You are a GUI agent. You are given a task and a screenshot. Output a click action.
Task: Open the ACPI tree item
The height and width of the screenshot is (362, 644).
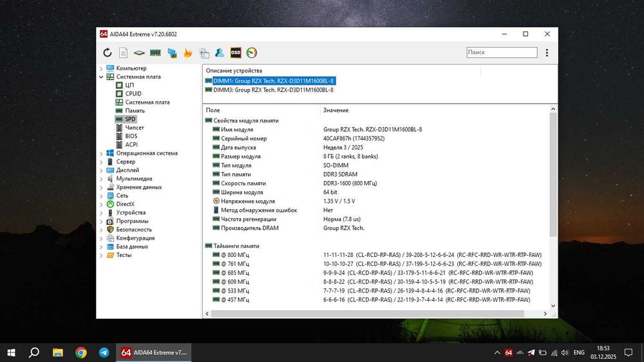click(131, 145)
